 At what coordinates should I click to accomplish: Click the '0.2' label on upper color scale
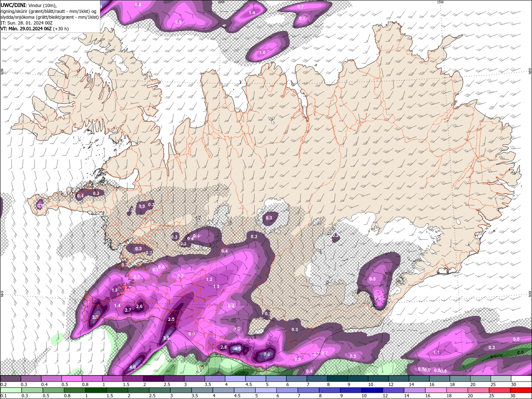click(x=3, y=384)
